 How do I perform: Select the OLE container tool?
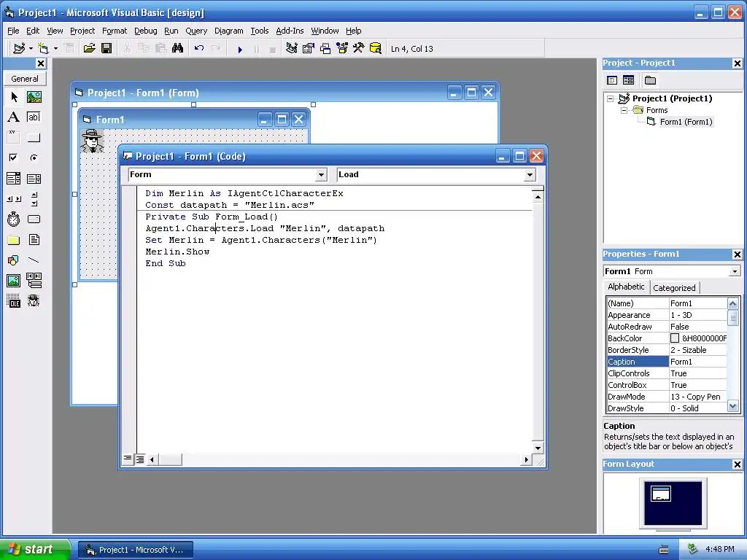coord(14,301)
